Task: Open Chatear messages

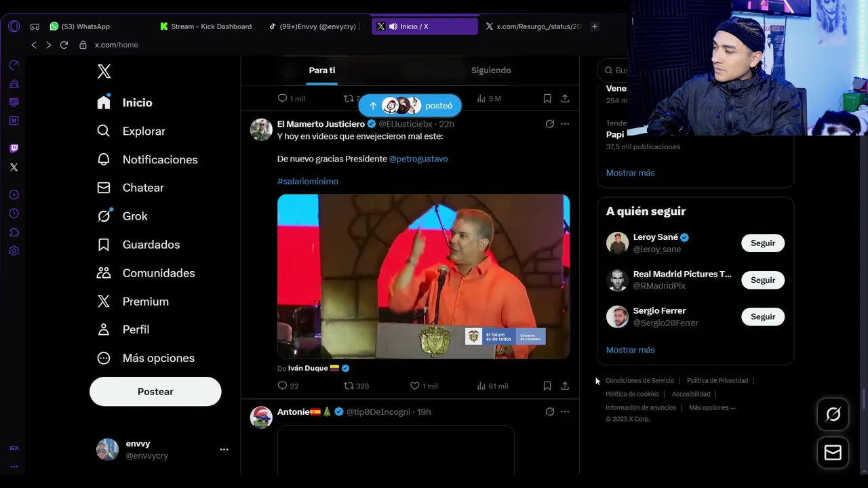Action: click(x=130, y=188)
